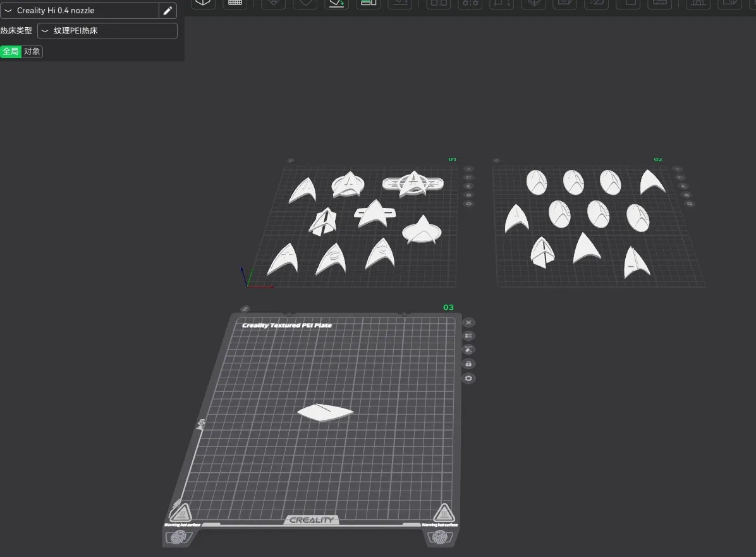Click the orient icon beside plate 01

(x=468, y=186)
